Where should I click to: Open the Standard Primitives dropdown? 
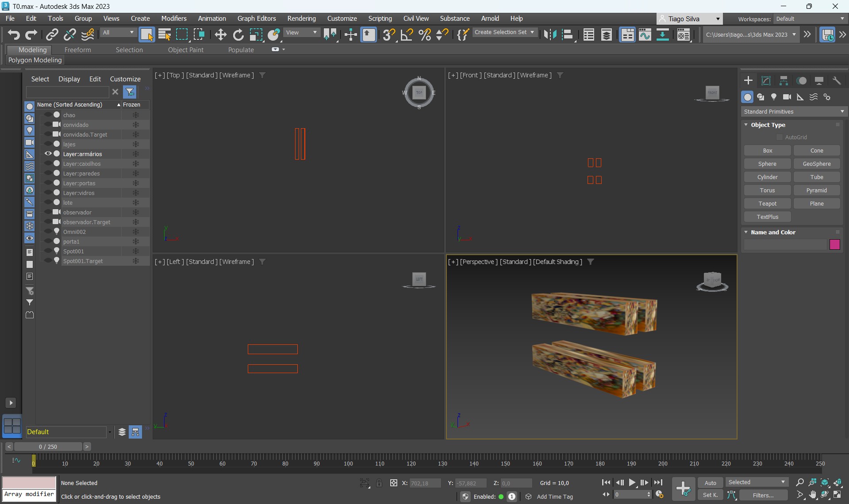click(x=793, y=111)
